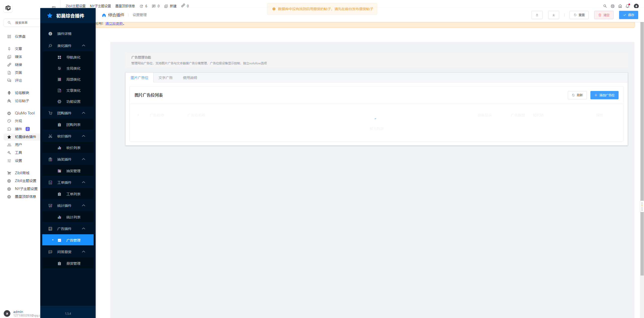Viewport: 644px width, 318px height.
Task: Click the admin avatar at bottom left
Action: point(7,313)
